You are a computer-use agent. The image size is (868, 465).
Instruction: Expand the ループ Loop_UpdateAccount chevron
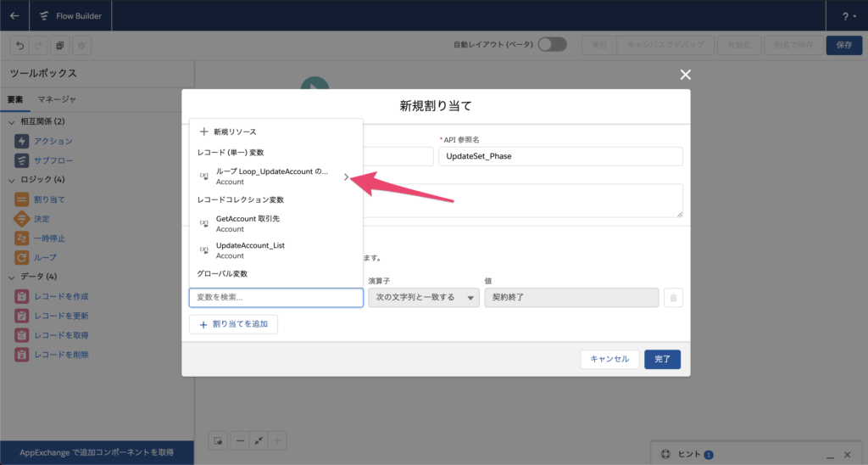pyautogui.click(x=346, y=176)
